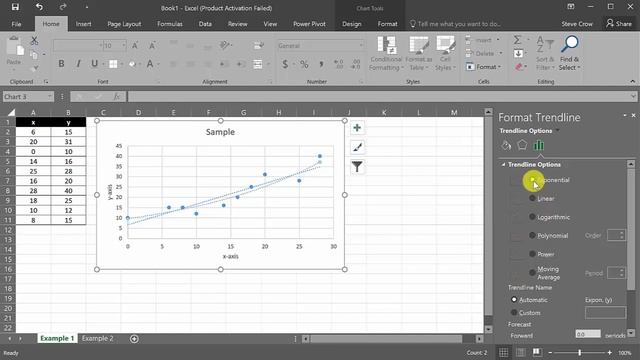This screenshot has width=640, height=360.
Task: Open the font size dropdown
Action: pos(123,46)
